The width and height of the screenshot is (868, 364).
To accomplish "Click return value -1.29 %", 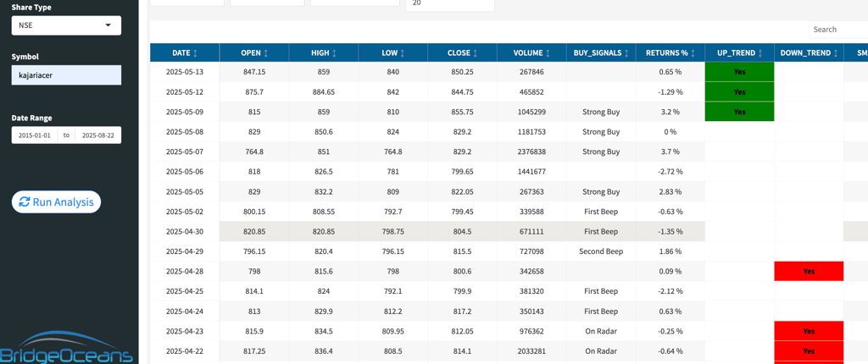I will 670,91.
